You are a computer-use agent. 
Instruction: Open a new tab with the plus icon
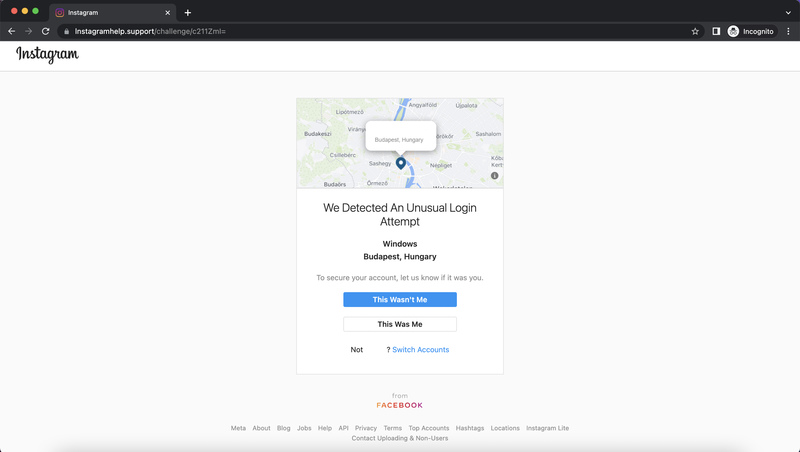point(188,13)
